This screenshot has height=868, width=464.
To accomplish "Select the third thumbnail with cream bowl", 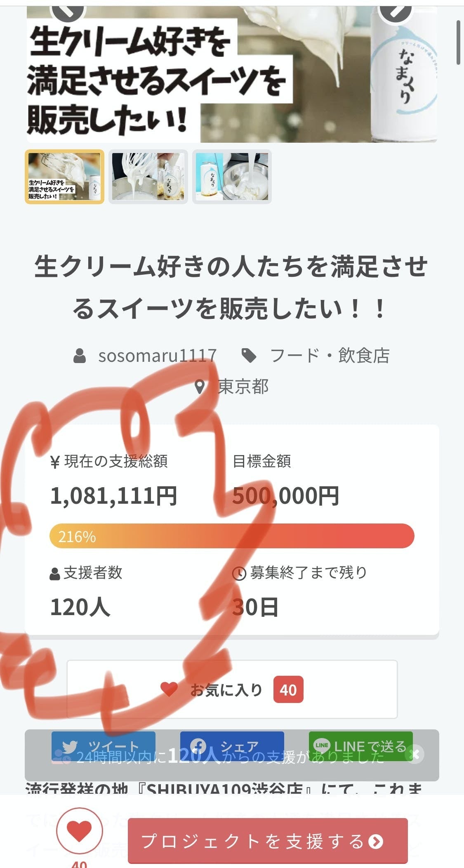I will [x=232, y=177].
